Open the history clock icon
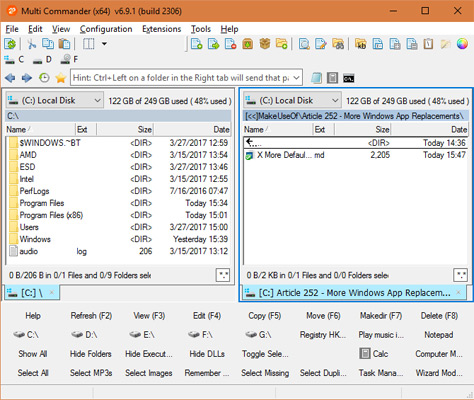Image resolution: width=474 pixels, height=400 pixels. 44,78
